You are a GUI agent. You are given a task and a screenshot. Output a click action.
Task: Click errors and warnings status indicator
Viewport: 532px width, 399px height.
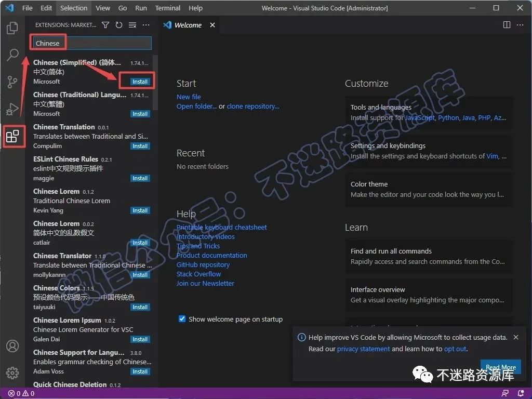click(x=21, y=394)
